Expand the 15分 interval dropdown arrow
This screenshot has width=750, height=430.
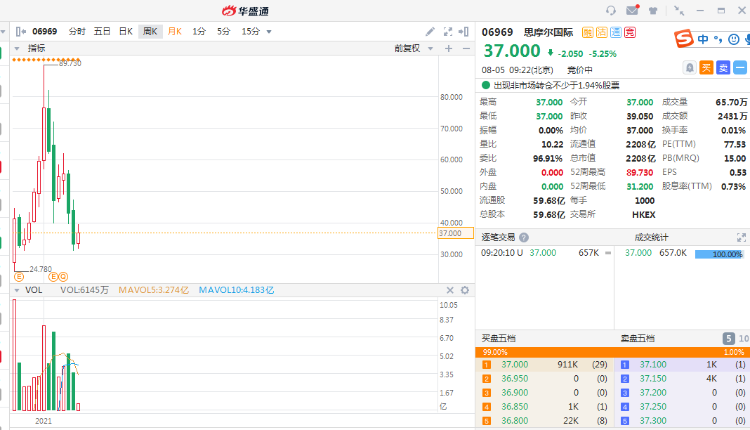(268, 31)
